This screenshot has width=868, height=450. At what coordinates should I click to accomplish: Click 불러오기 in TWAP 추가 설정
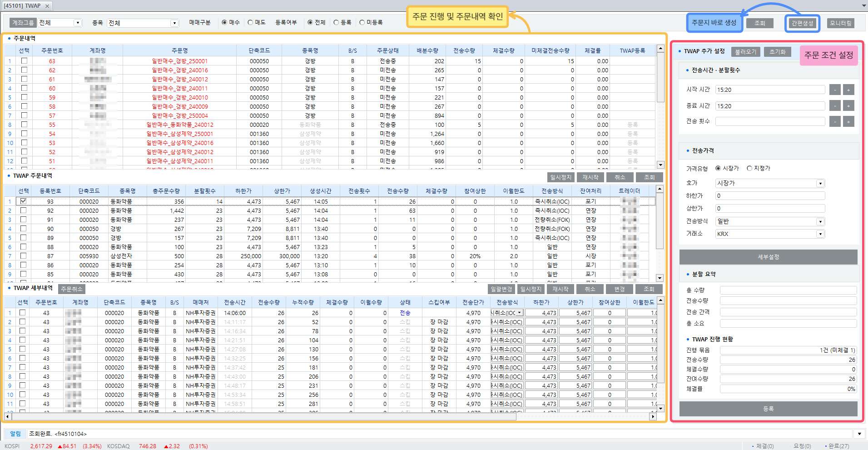point(746,52)
